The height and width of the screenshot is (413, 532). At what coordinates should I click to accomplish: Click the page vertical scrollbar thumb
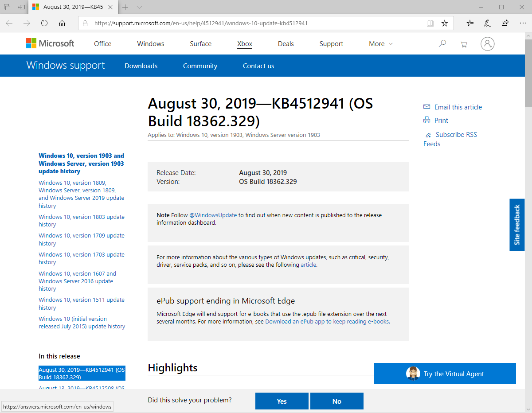coord(528,74)
